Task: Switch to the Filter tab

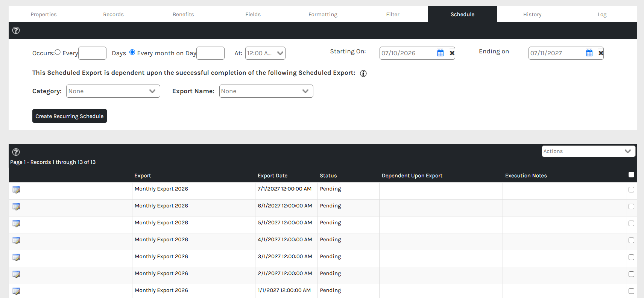Action: 393,14
